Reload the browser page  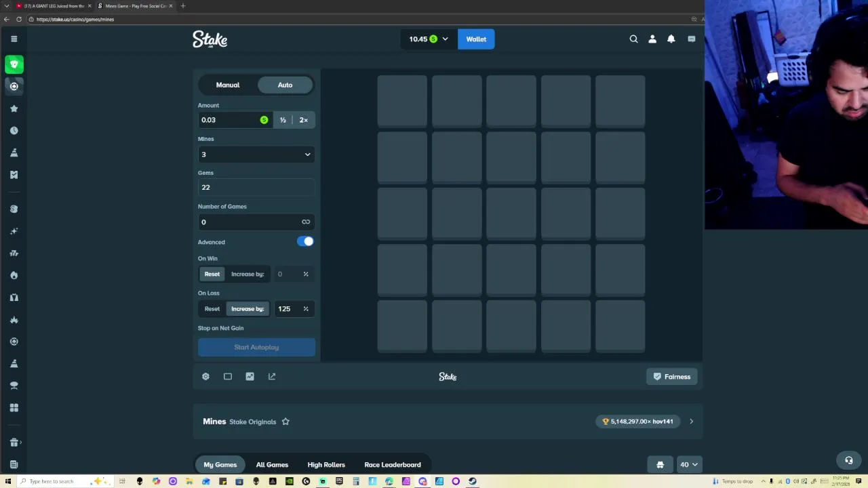point(19,19)
